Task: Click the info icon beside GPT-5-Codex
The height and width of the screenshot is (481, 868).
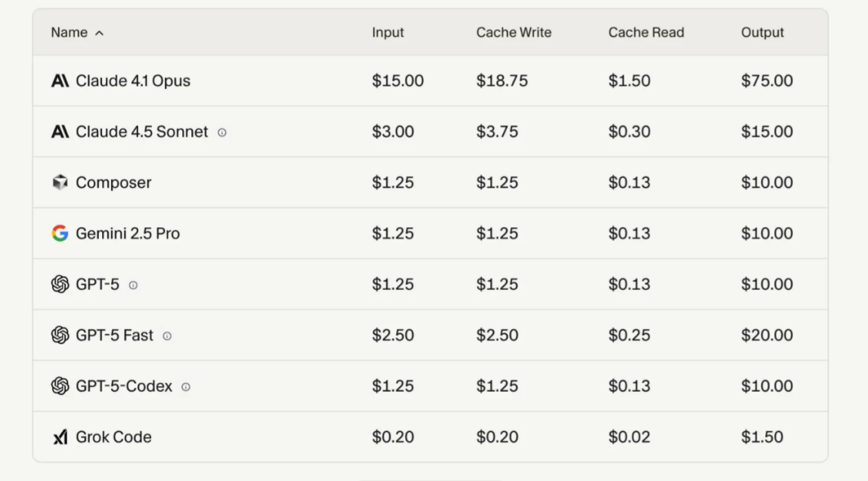Action: coord(186,387)
